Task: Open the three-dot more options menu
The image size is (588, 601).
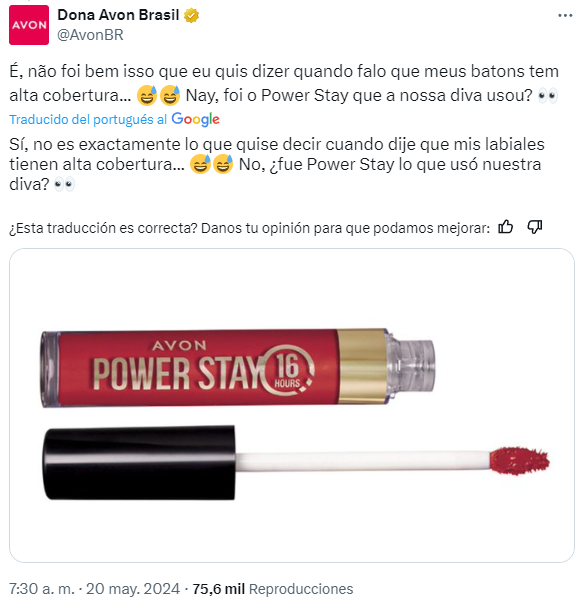Action: click(x=565, y=16)
